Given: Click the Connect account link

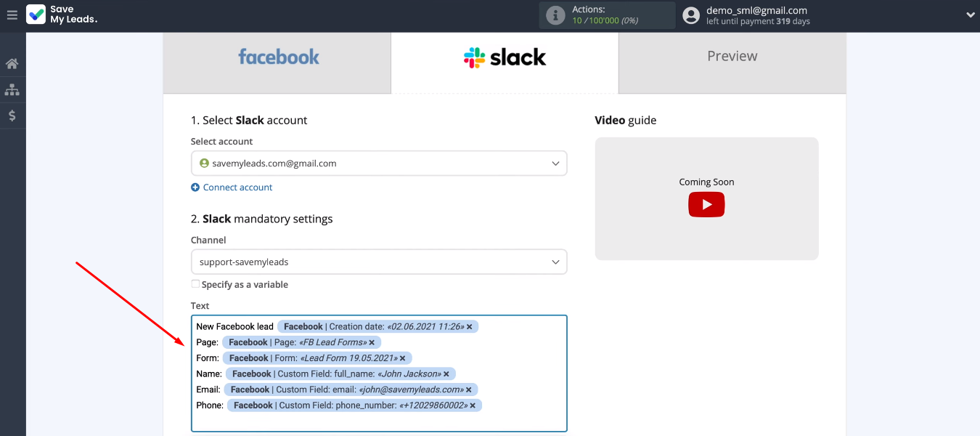Looking at the screenshot, I should tap(237, 187).
